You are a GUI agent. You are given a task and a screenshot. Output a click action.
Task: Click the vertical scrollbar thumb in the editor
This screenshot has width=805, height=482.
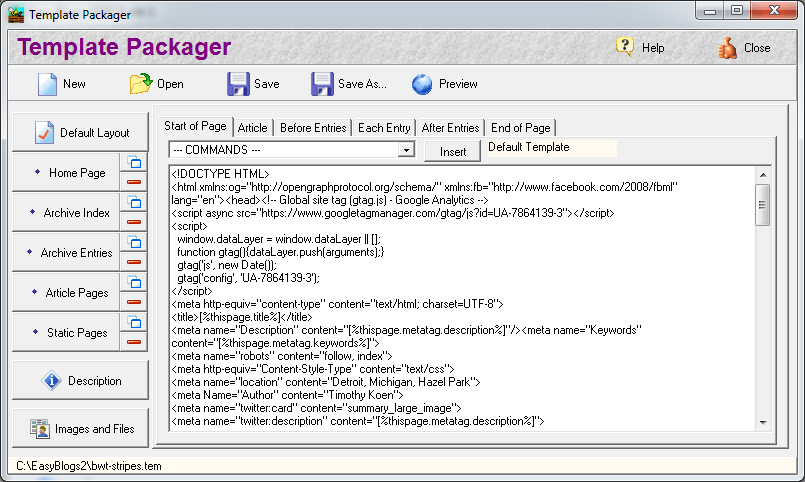pyautogui.click(x=763, y=205)
